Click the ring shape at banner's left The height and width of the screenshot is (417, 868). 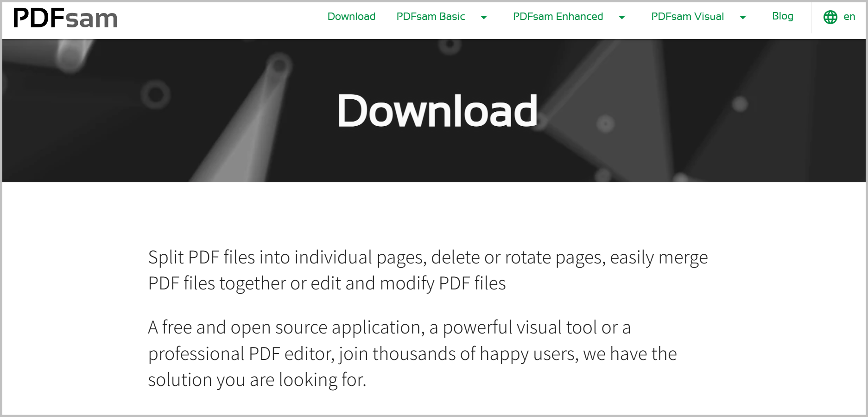[155, 95]
